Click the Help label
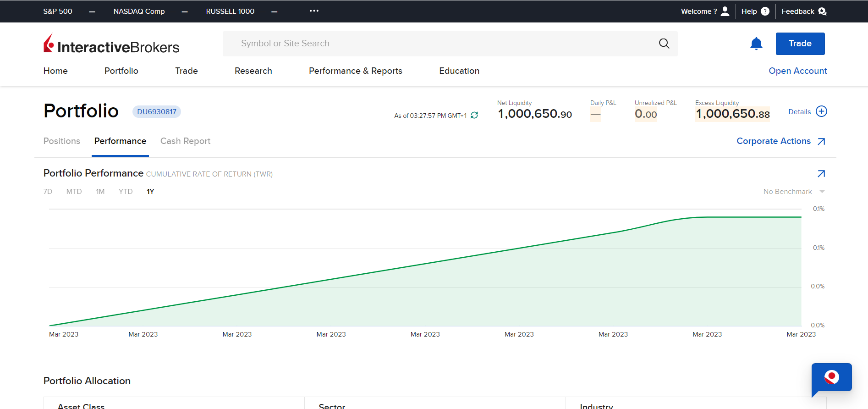Image resolution: width=868 pixels, height=409 pixels. (749, 11)
